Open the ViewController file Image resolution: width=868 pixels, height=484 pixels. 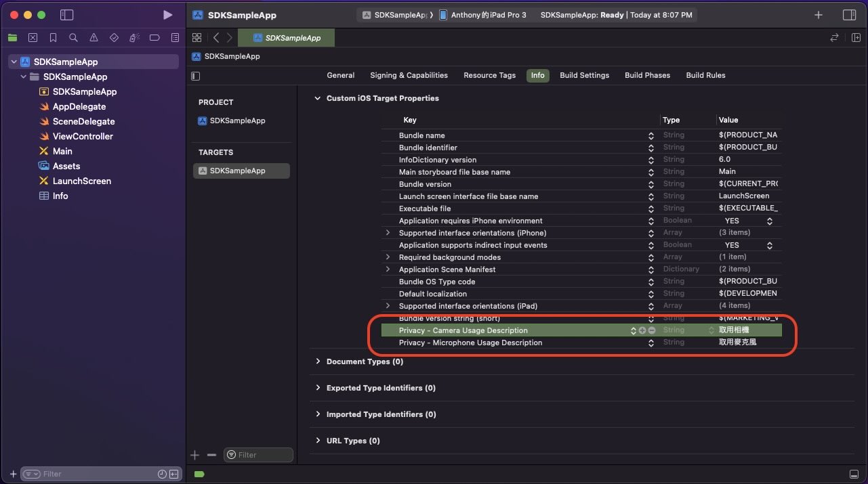83,136
